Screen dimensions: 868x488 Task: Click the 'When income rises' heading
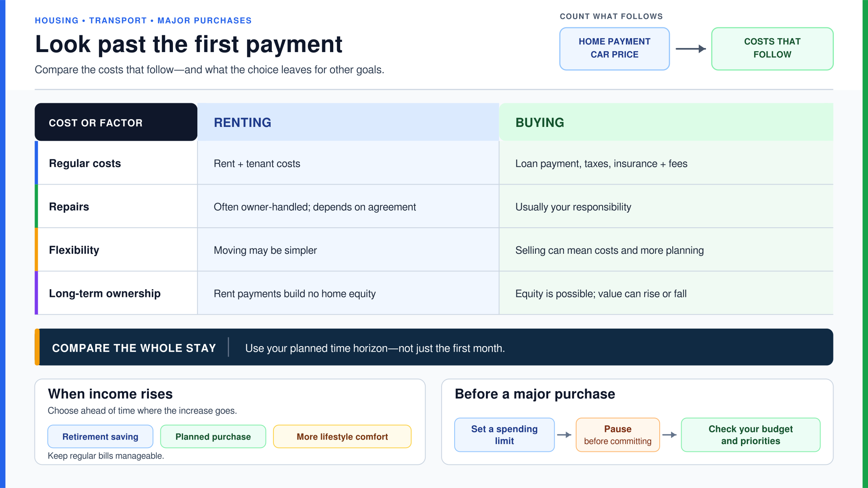point(110,394)
